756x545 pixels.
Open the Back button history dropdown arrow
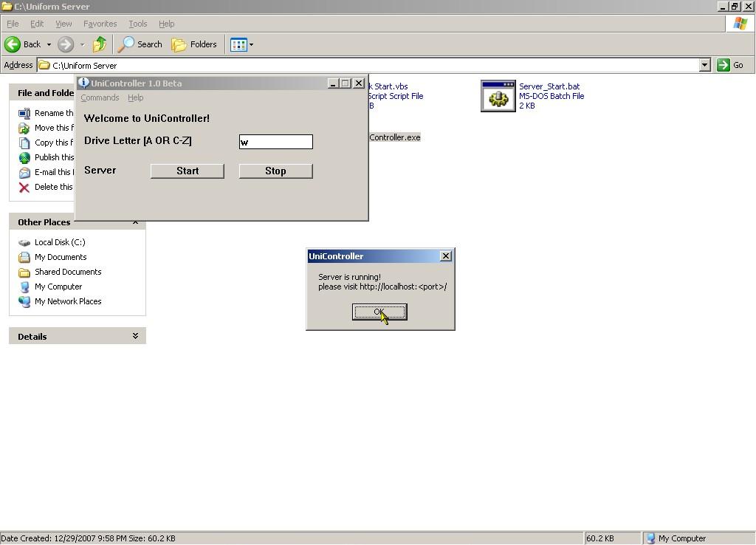(49, 45)
